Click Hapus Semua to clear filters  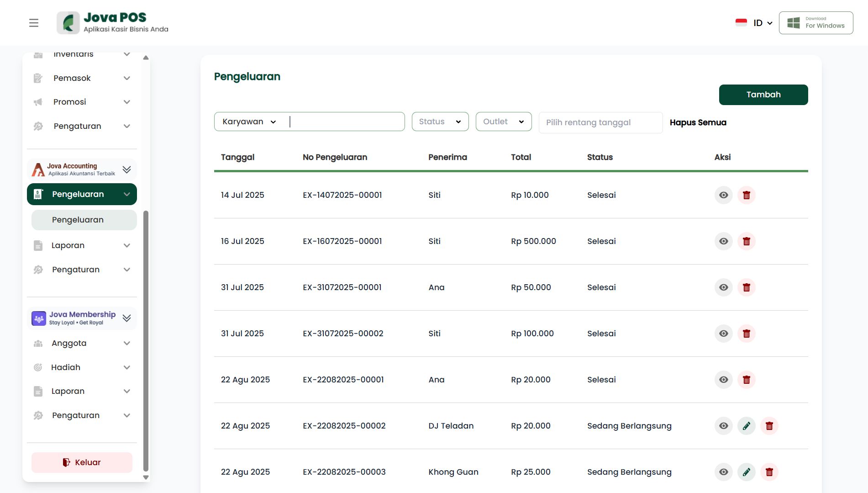698,122
